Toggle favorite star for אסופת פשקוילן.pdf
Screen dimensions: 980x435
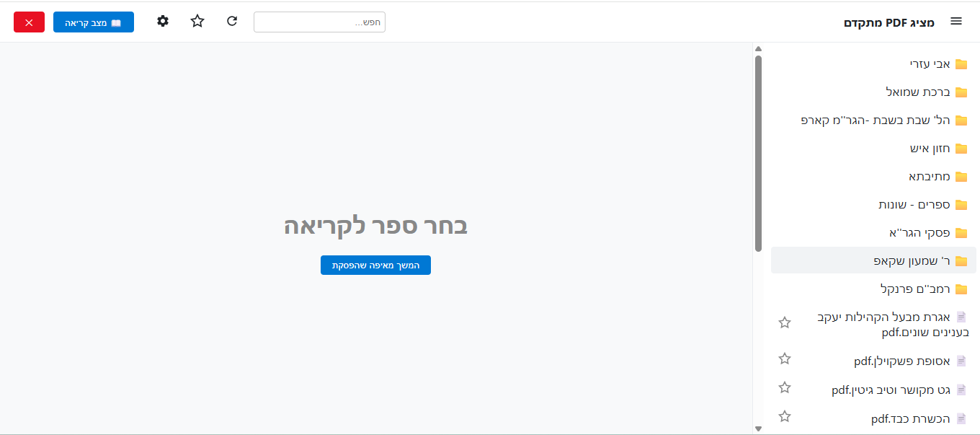tap(785, 359)
